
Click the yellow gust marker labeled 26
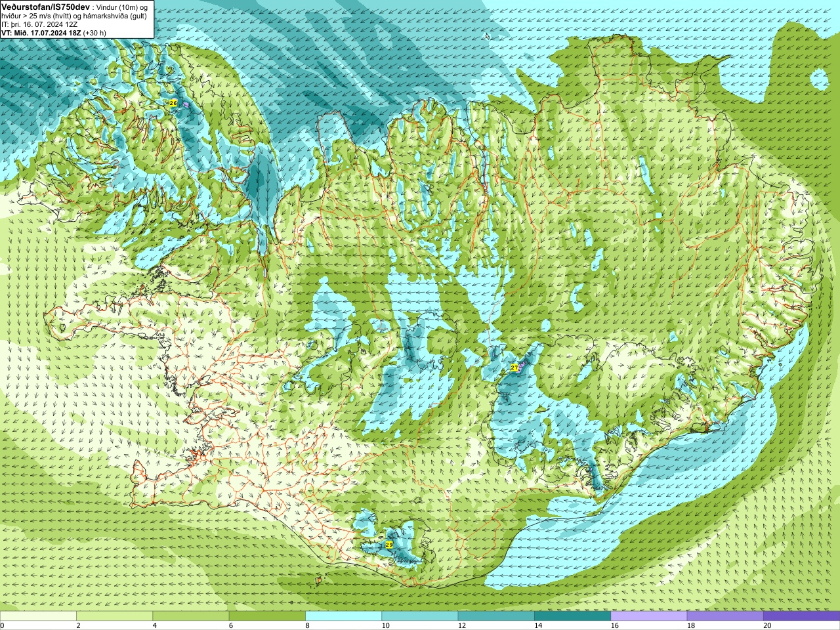(x=173, y=103)
